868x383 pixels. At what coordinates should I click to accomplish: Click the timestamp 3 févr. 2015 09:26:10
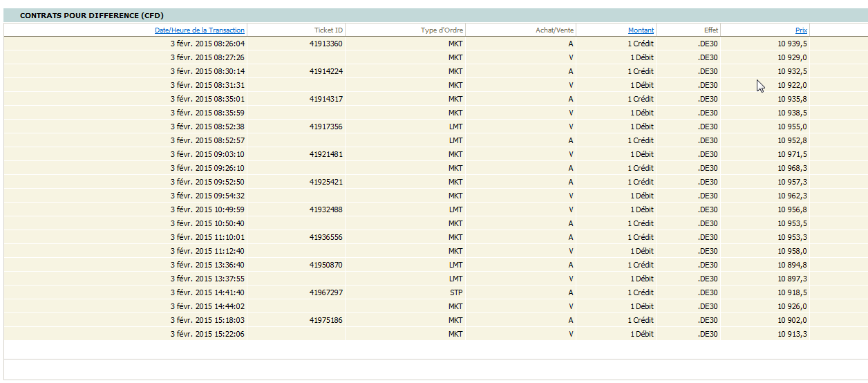[207, 168]
